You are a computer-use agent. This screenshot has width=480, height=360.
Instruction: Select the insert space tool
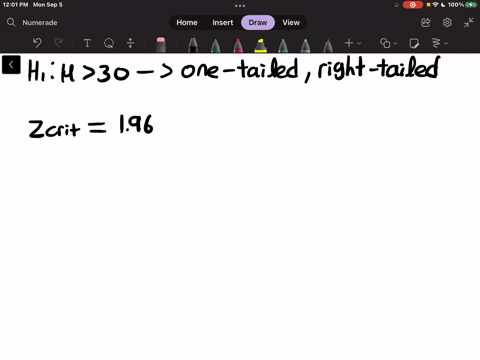click(130, 43)
